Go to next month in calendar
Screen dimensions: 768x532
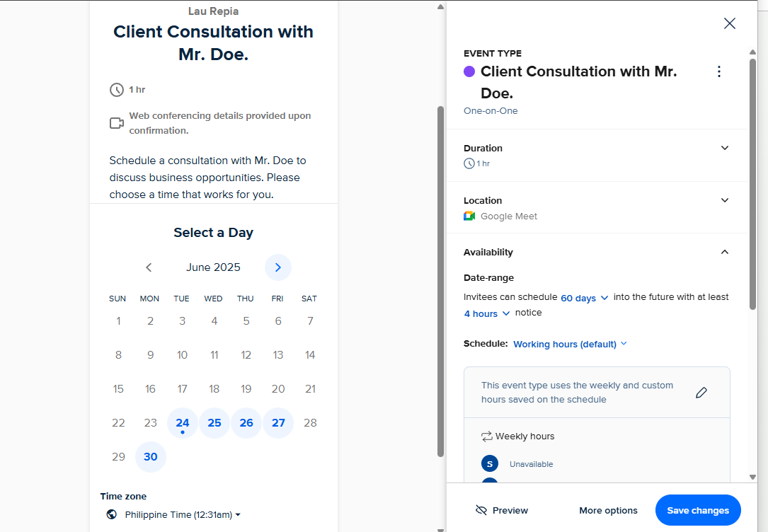pyautogui.click(x=278, y=267)
